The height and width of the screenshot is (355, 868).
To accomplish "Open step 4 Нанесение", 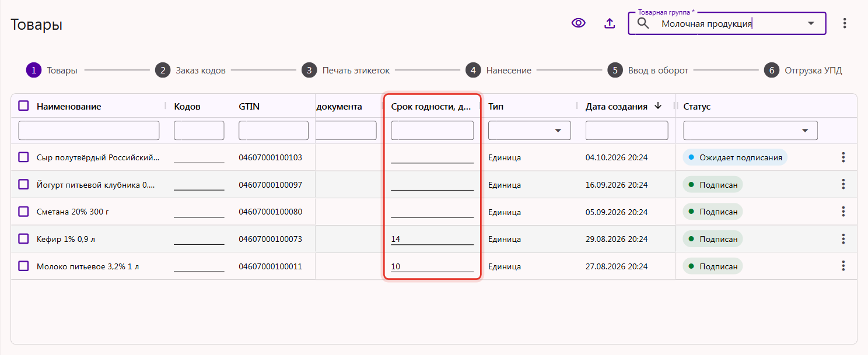I will point(498,70).
